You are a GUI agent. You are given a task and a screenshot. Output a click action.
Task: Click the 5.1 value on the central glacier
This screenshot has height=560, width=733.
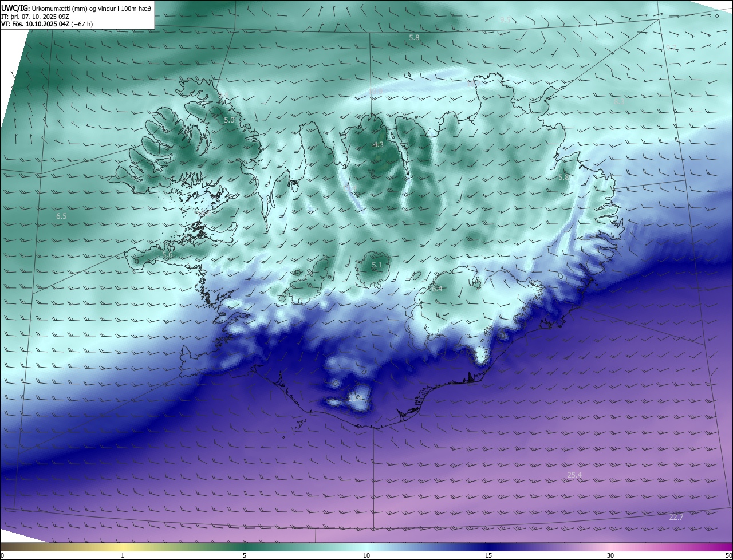pyautogui.click(x=376, y=265)
